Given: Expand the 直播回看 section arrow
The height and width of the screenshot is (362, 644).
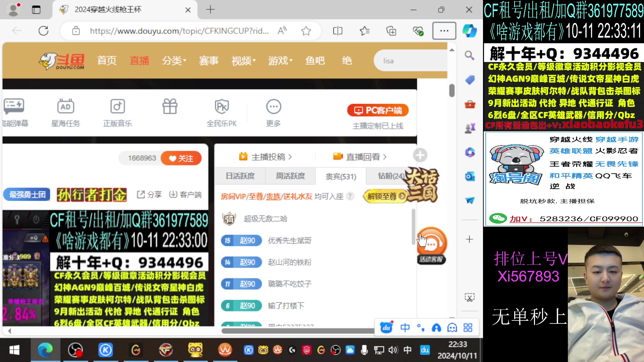Looking at the screenshot, I should (385, 157).
